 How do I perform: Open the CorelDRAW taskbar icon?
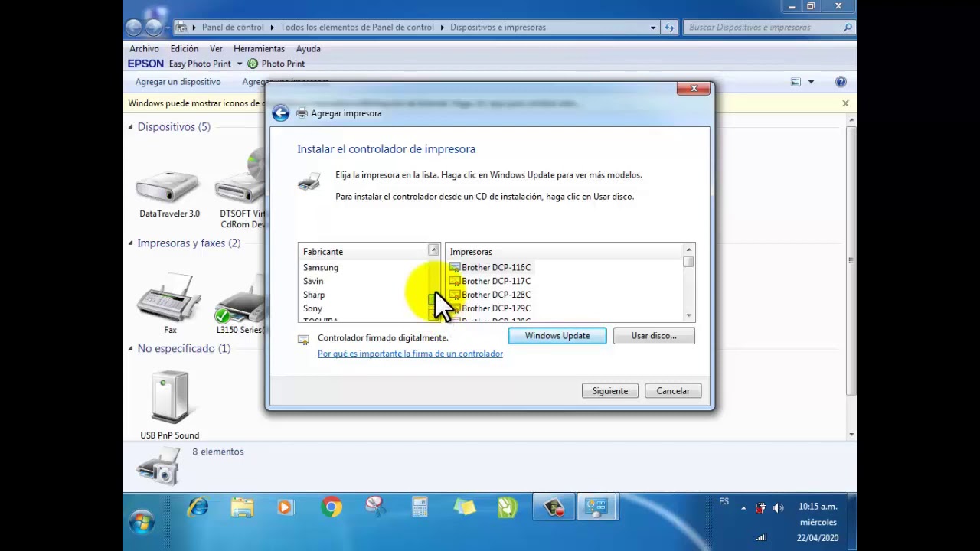[x=508, y=507]
